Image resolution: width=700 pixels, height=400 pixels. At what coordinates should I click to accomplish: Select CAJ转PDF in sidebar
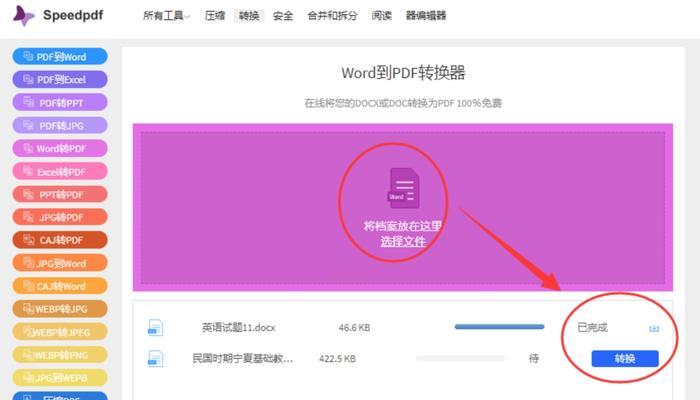pos(60,240)
